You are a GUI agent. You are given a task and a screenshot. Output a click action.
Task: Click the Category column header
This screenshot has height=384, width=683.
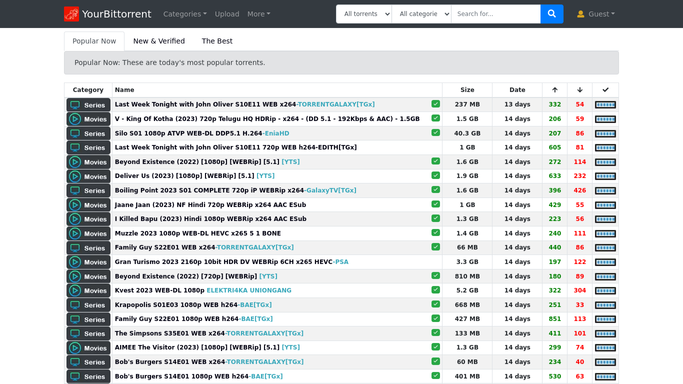point(88,90)
